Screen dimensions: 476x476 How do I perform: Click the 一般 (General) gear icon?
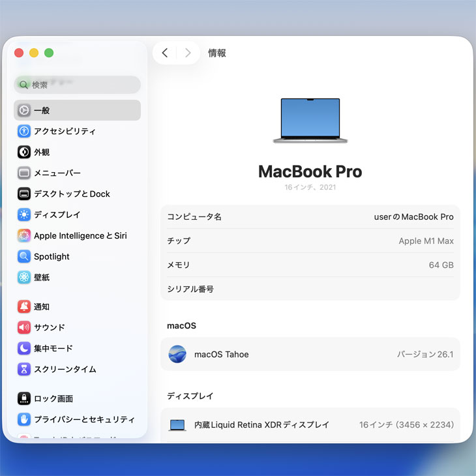click(24, 110)
